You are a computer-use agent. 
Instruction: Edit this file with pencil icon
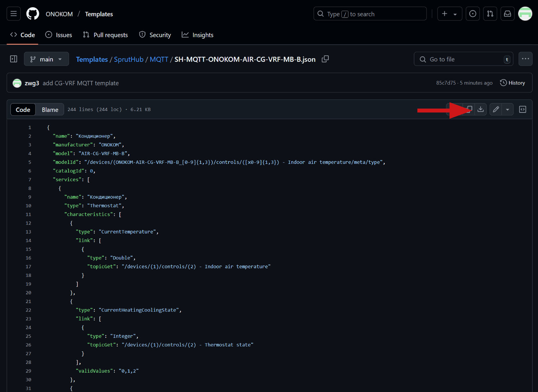coord(496,109)
